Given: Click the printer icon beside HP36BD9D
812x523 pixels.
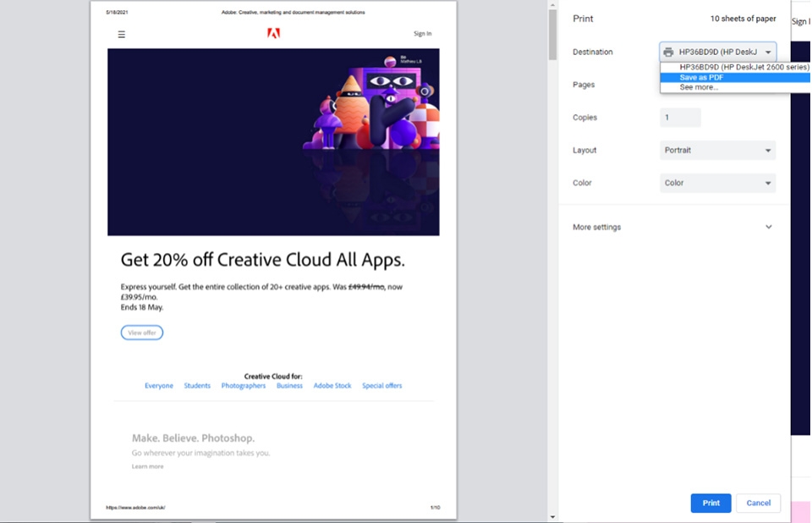Looking at the screenshot, I should [671, 51].
